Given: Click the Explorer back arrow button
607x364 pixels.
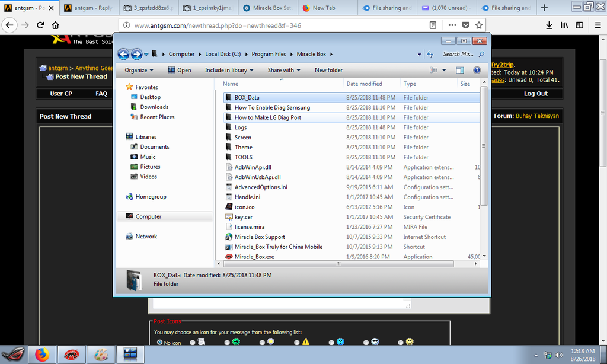Looking at the screenshot, I should (x=123, y=54).
